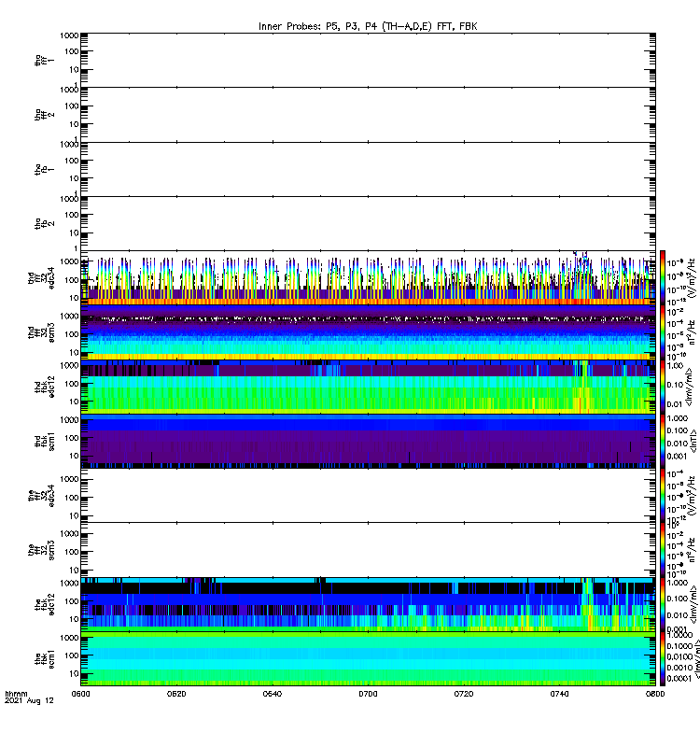The image size is (700, 747).
Task: Click the color bar beside the fbk scm1 panel
Action: [663, 659]
